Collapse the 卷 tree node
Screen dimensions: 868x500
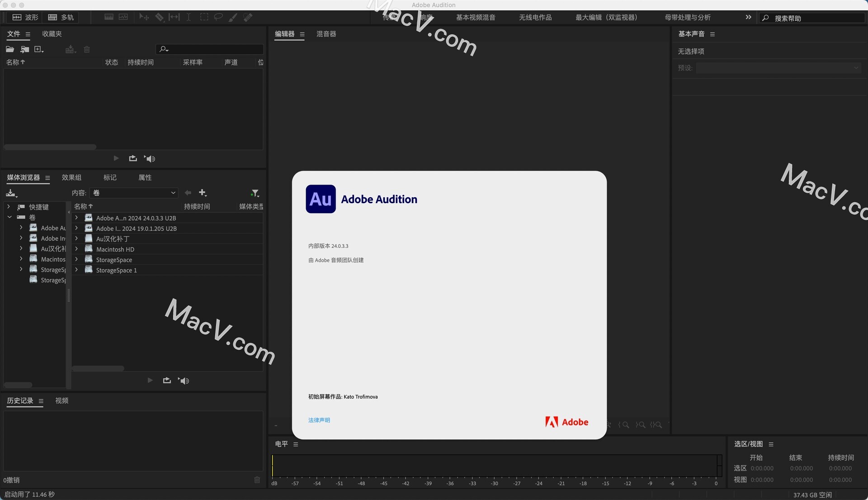9,217
